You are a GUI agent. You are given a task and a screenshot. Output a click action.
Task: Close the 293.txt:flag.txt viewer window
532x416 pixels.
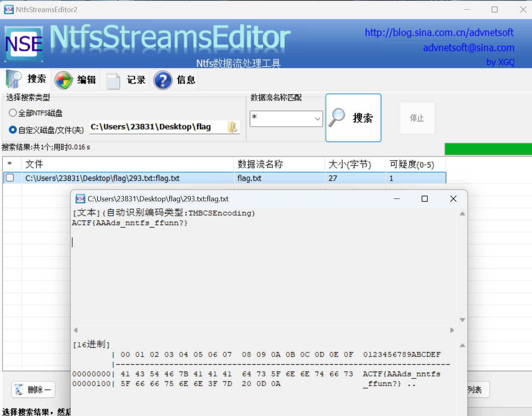pos(453,198)
